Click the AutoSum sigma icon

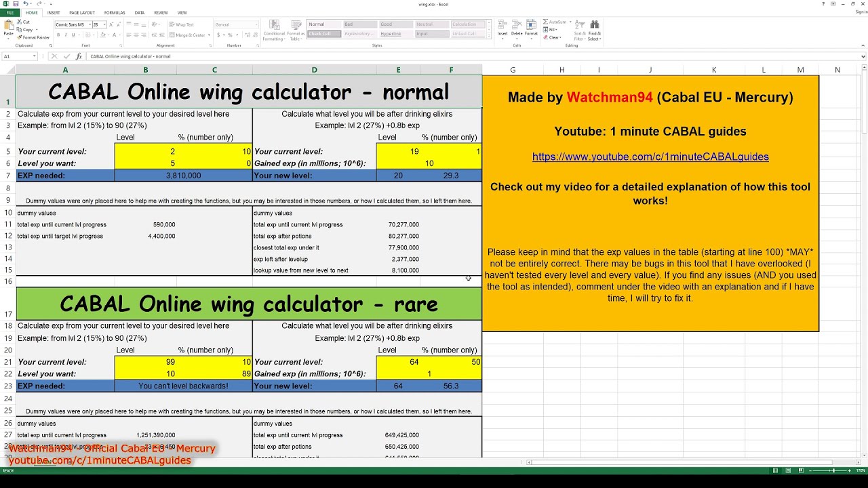547,22
